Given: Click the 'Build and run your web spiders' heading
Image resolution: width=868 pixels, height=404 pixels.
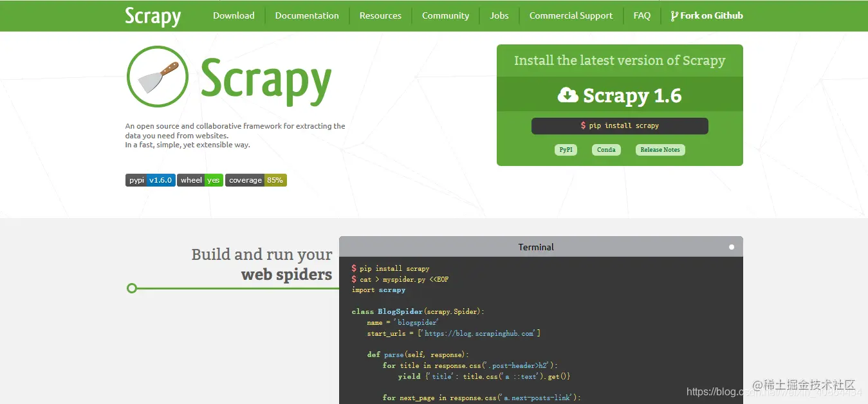Looking at the screenshot, I should 262,264.
